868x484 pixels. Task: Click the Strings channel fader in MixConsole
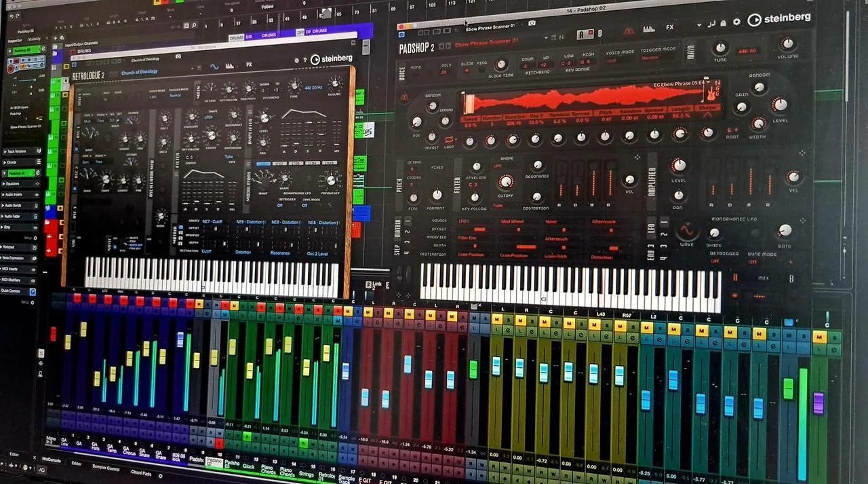coord(307,367)
